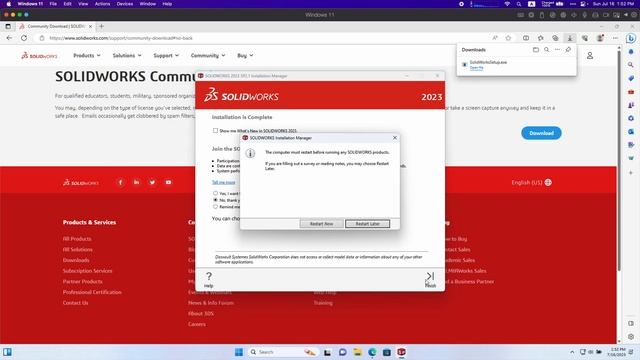Expand the Community dropdown menu
640x360 pixels.
(x=208, y=56)
